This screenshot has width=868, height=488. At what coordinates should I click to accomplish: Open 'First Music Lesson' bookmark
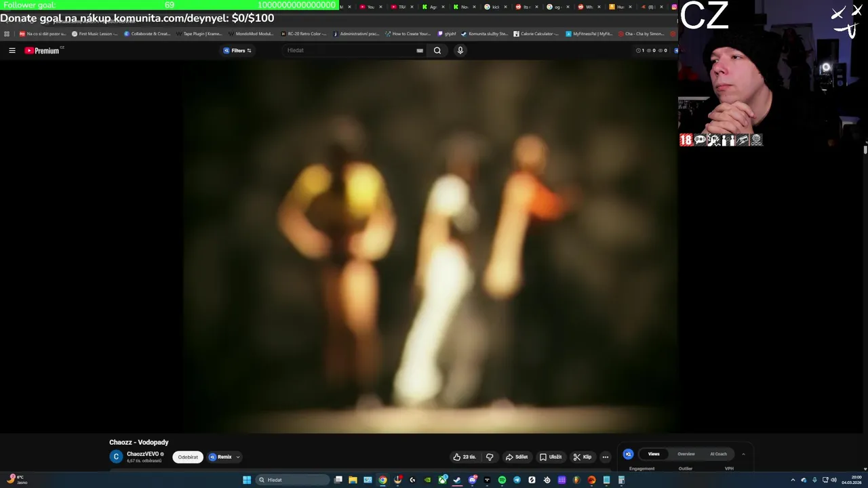coord(95,33)
